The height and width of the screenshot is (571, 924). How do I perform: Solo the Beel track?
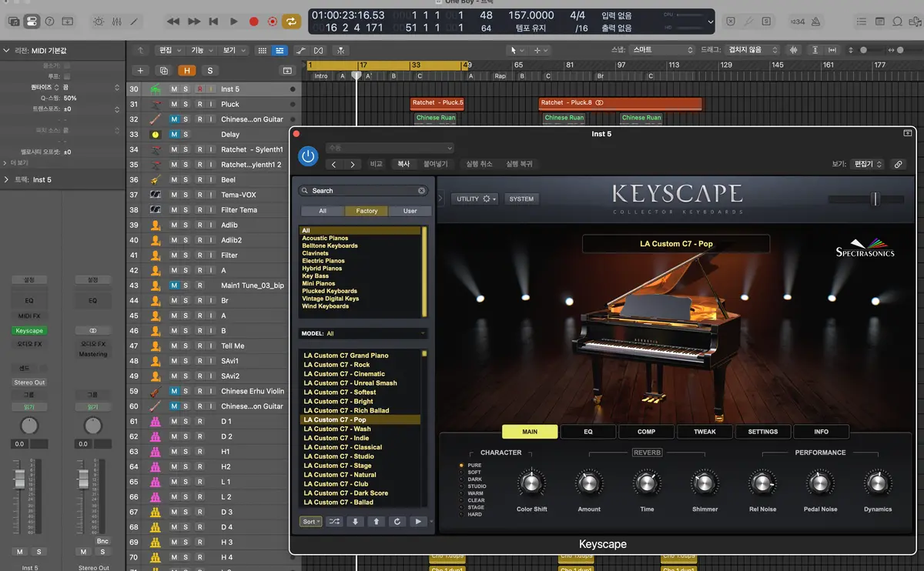(x=186, y=179)
